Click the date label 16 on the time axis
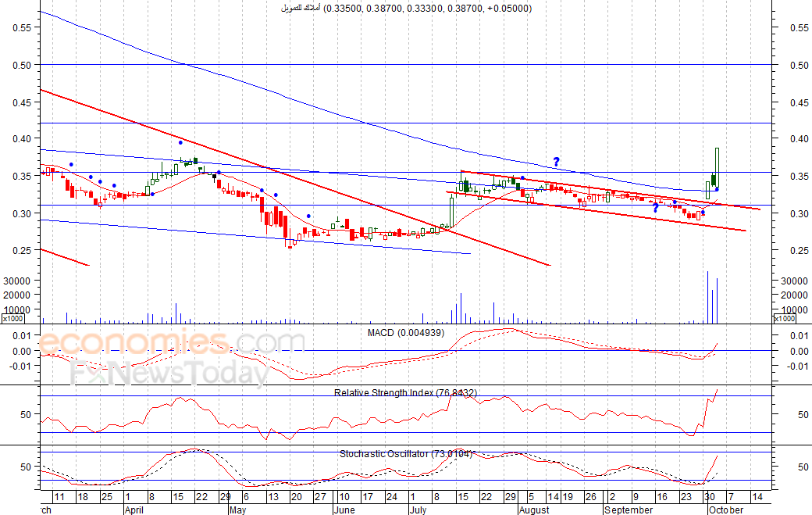The height and width of the screenshot is (515, 812). (662, 497)
